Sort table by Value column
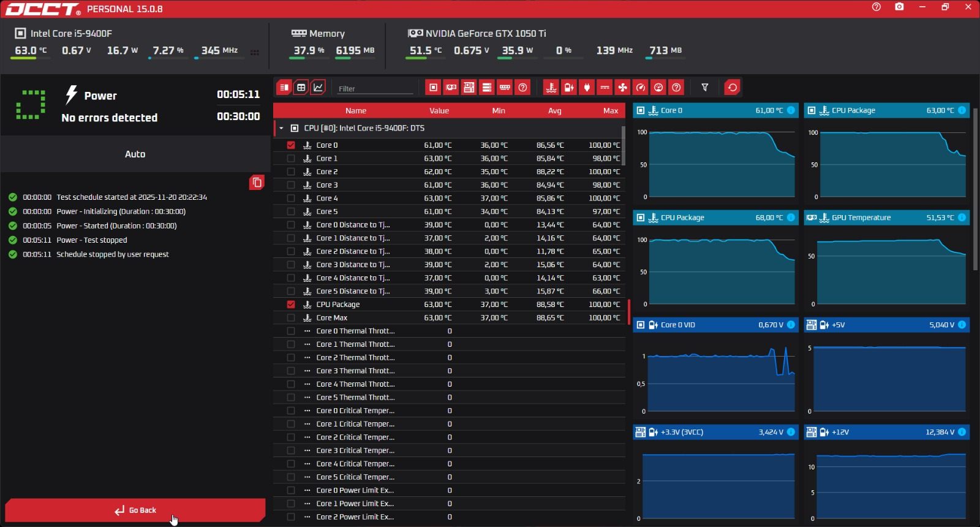This screenshot has width=980, height=527. [x=439, y=111]
